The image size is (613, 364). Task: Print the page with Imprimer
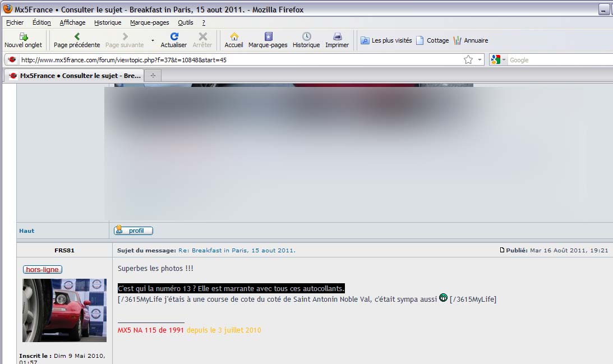[337, 40]
